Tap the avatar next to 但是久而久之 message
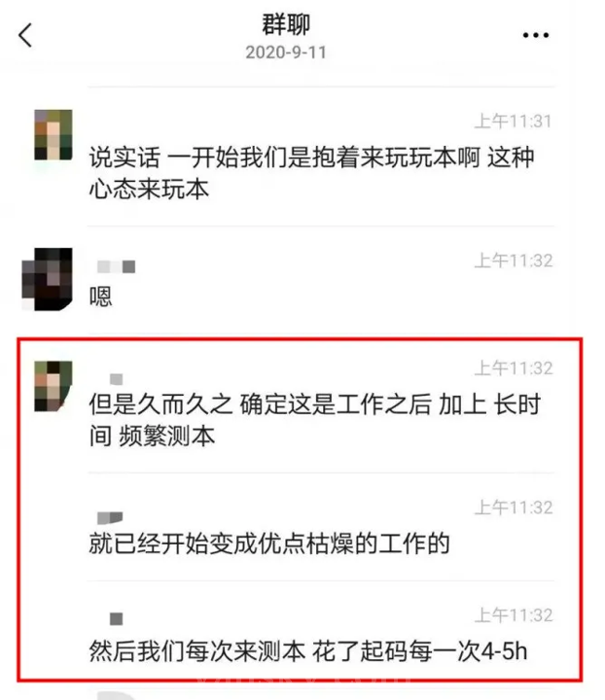This screenshot has width=605, height=700. (x=53, y=386)
